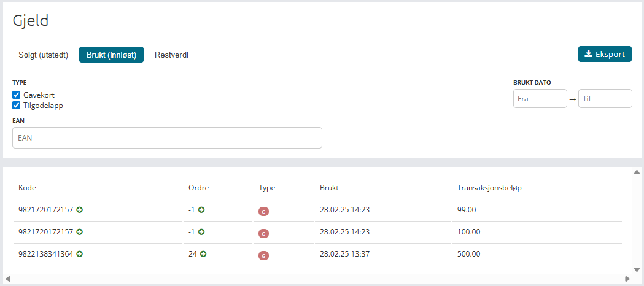Click the table's scroll down arrow
The image size is (644, 286).
click(x=637, y=269)
